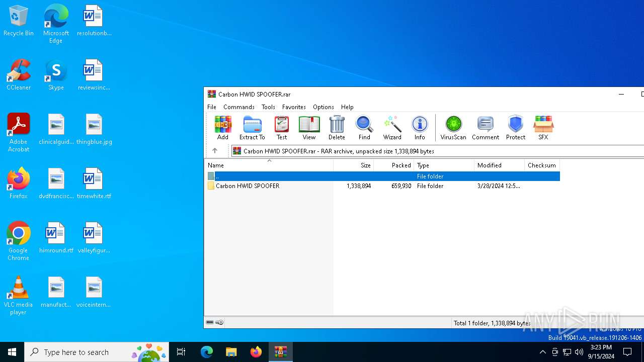This screenshot has height=362, width=644.
Task: Open the Windows Start menu
Action: [x=12, y=352]
